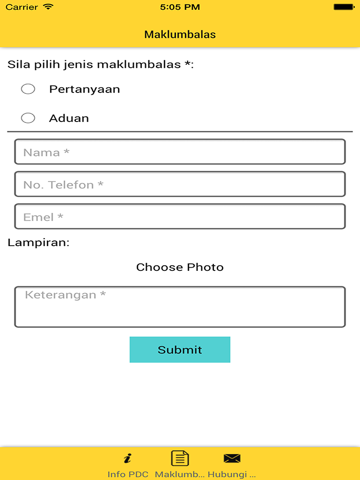Switch to the Info PDC tab label
Screen dimensions: 360x480
point(128,474)
